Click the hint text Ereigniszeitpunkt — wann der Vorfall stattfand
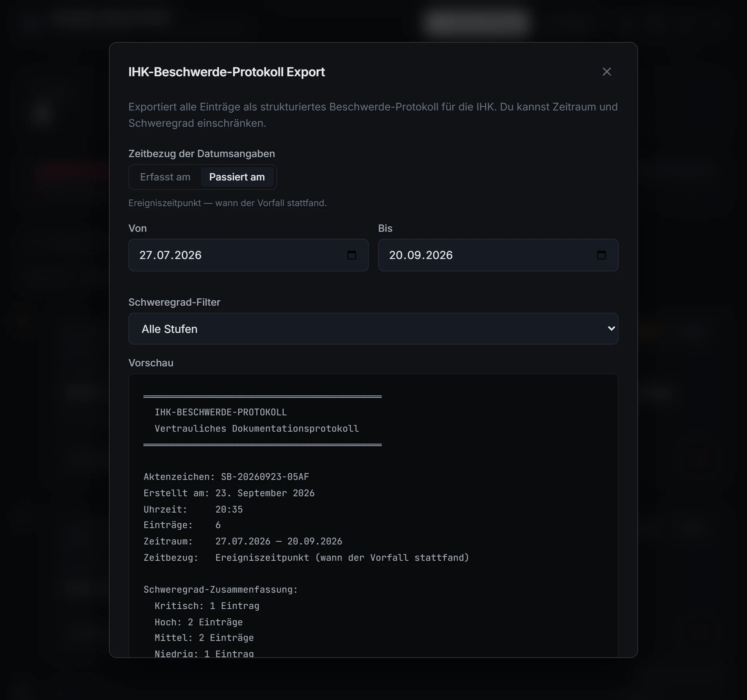 coord(228,203)
